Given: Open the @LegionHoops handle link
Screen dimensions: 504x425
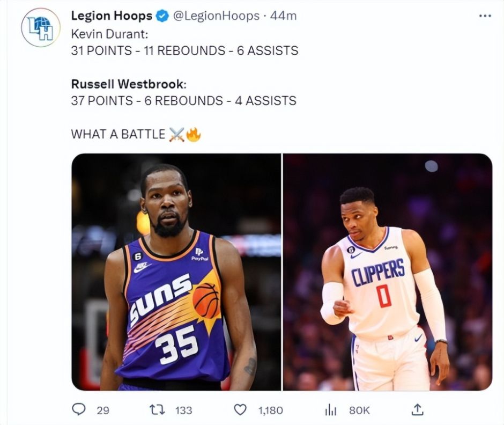Looking at the screenshot, I should [216, 16].
